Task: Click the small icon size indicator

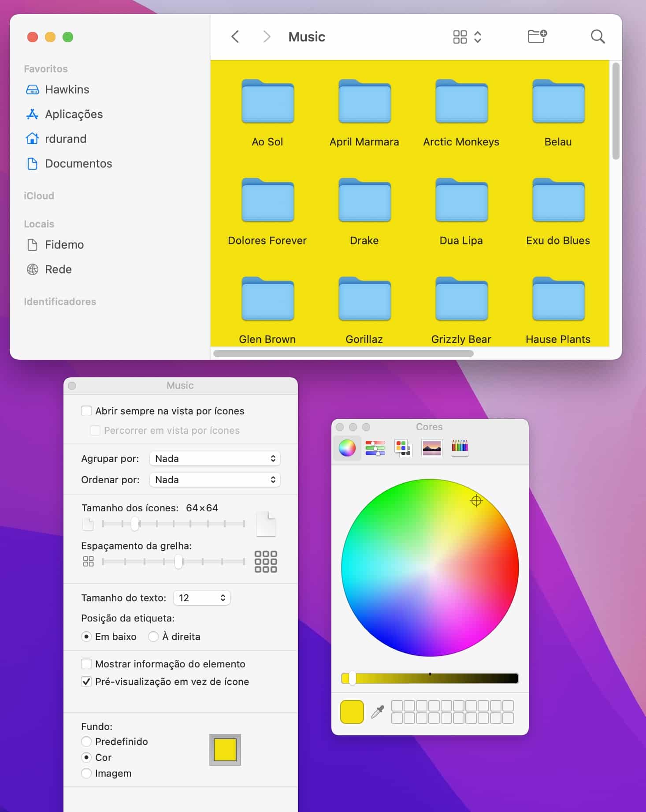Action: tap(88, 524)
